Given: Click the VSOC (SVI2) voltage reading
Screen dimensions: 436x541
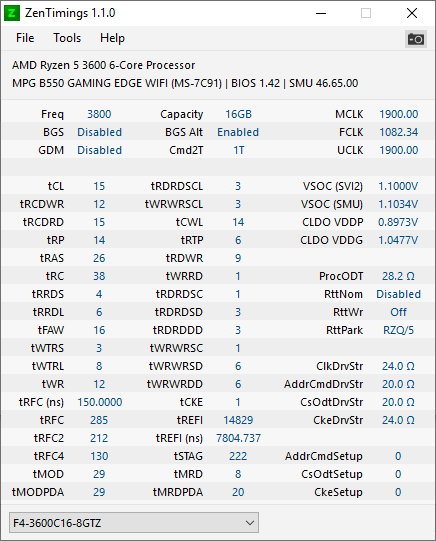Looking at the screenshot, I should point(398,186).
